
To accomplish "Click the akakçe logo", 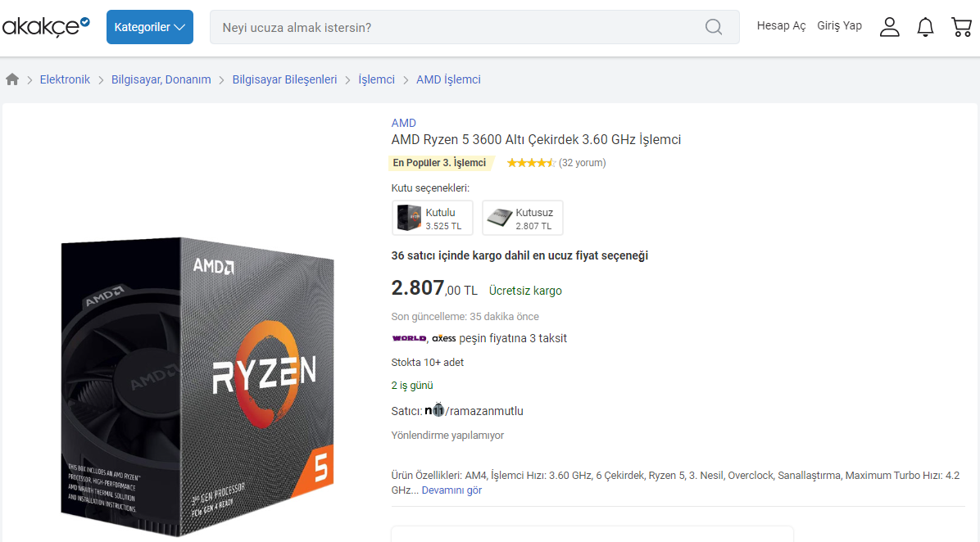I will 46,27.
